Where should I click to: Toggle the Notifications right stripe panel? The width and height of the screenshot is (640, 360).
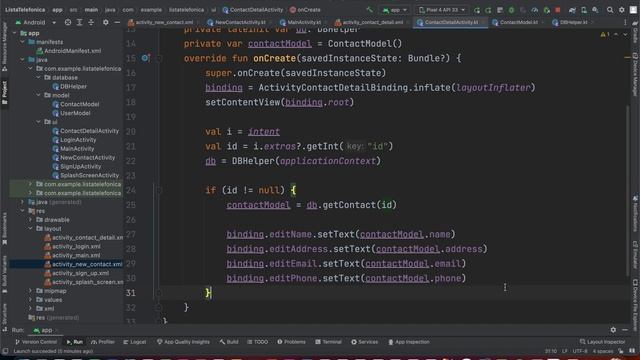point(635,213)
